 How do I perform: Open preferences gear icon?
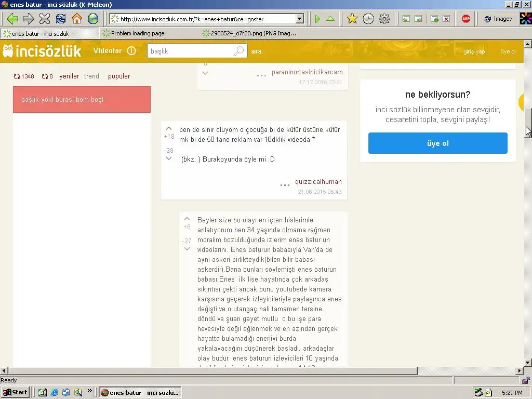384,19
